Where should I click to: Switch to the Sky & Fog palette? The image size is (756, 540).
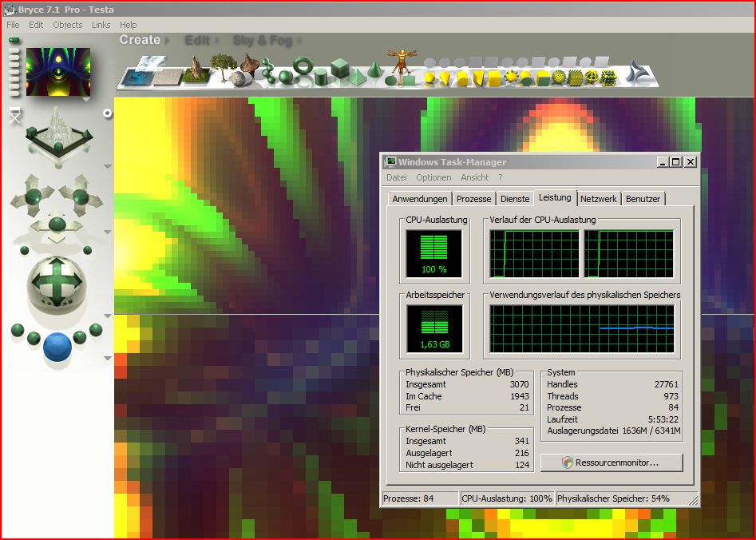[x=263, y=41]
